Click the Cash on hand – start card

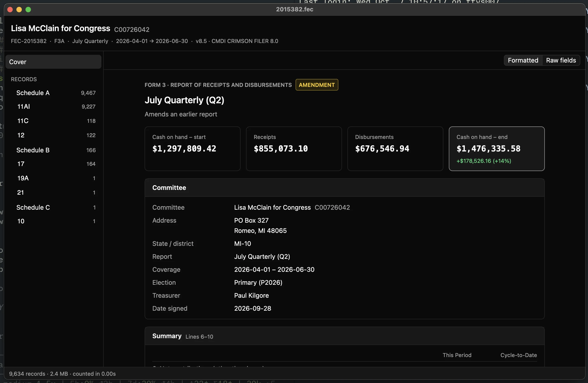(x=192, y=149)
